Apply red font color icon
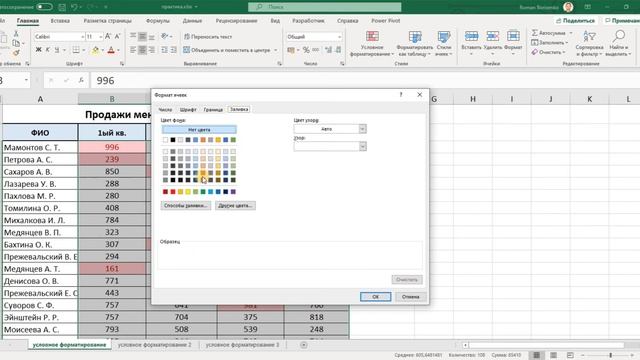The width and height of the screenshot is (640, 360). tap(111, 50)
